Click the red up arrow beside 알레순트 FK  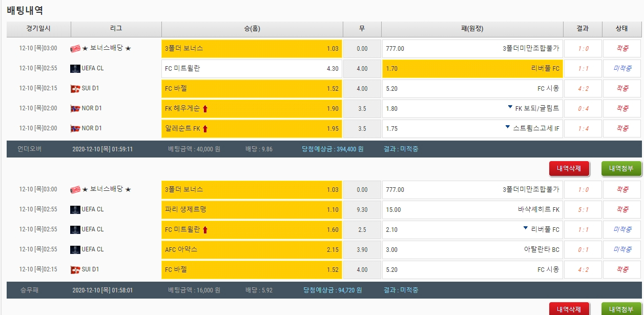[205, 129]
